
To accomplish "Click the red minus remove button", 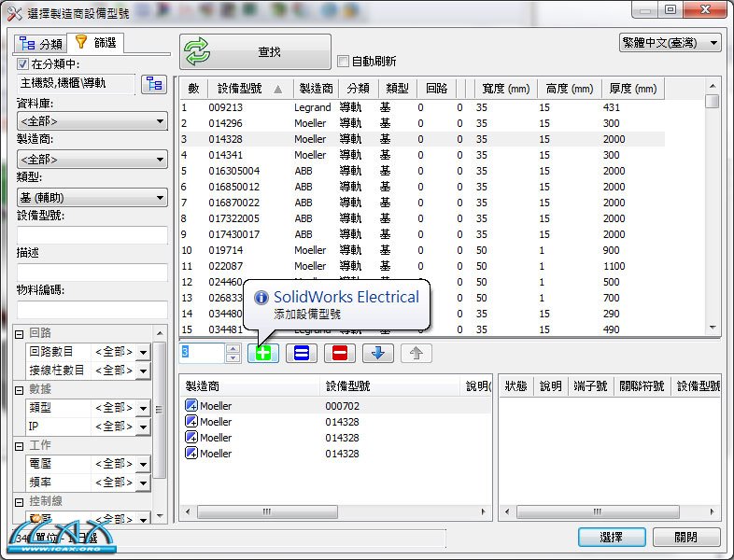I will (340, 353).
